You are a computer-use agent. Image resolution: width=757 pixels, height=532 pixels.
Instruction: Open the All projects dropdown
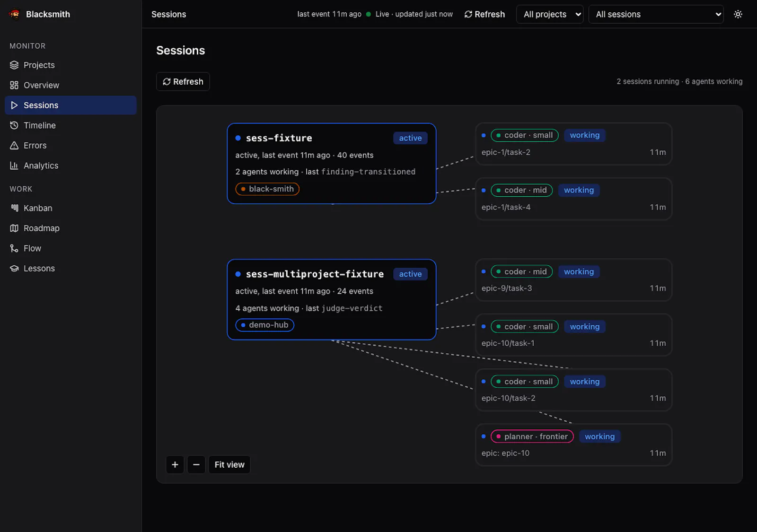tap(550, 14)
